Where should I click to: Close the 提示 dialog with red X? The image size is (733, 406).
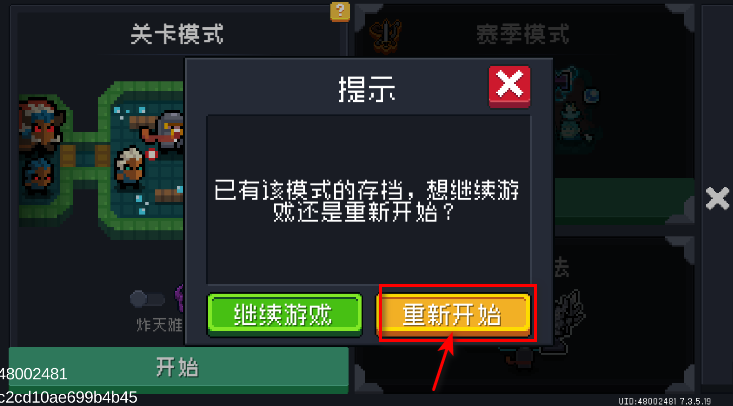pyautogui.click(x=510, y=87)
